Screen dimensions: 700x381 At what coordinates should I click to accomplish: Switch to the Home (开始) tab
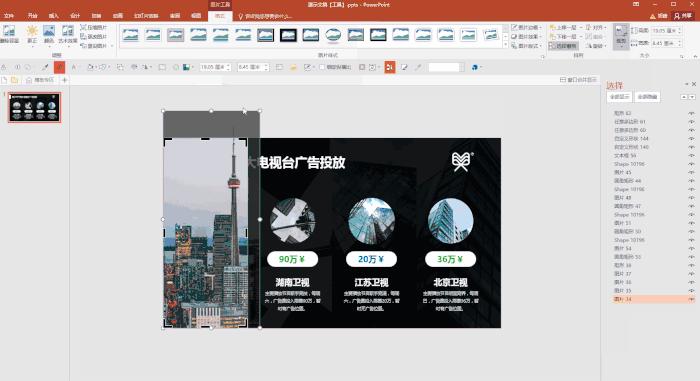33,16
